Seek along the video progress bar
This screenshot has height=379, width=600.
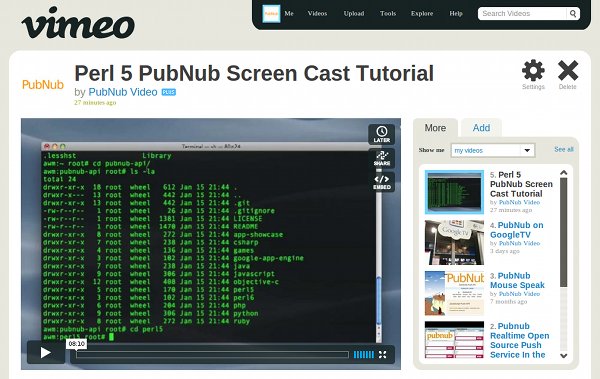coord(212,355)
